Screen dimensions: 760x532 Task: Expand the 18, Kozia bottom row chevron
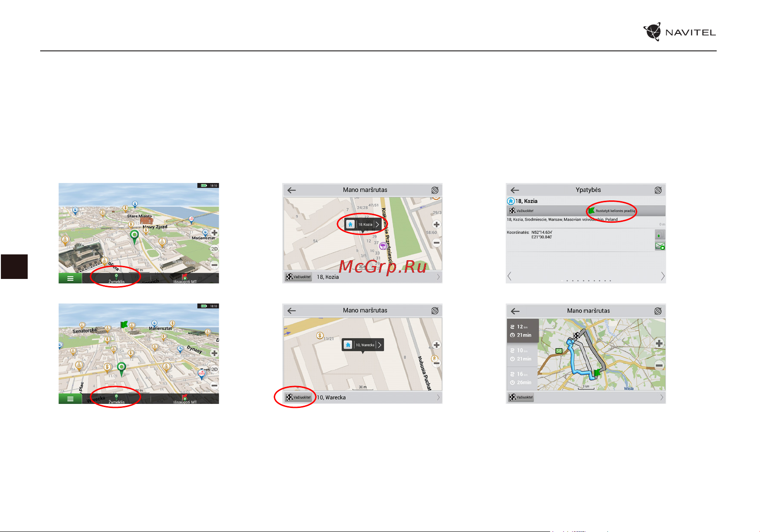tap(438, 277)
